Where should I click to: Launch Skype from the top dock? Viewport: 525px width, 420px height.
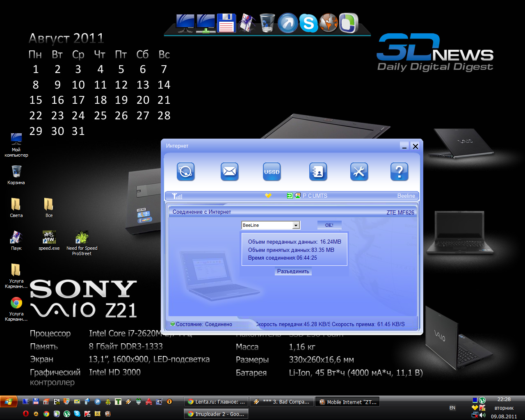(309, 23)
